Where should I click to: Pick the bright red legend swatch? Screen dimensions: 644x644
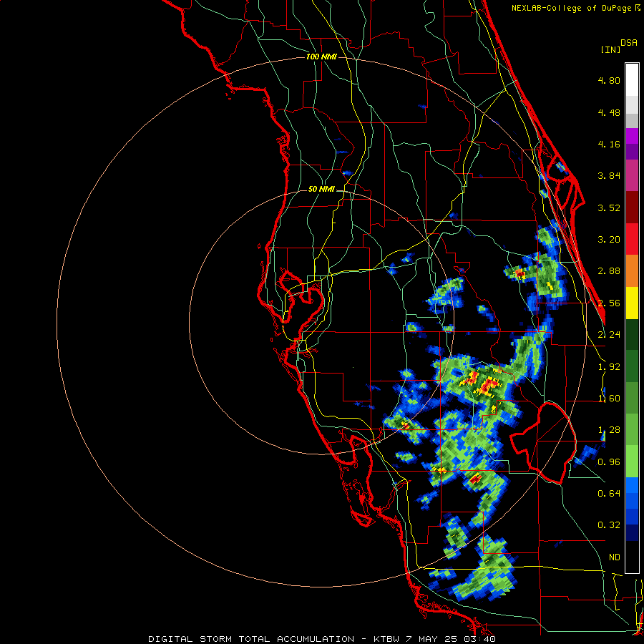[632, 239]
